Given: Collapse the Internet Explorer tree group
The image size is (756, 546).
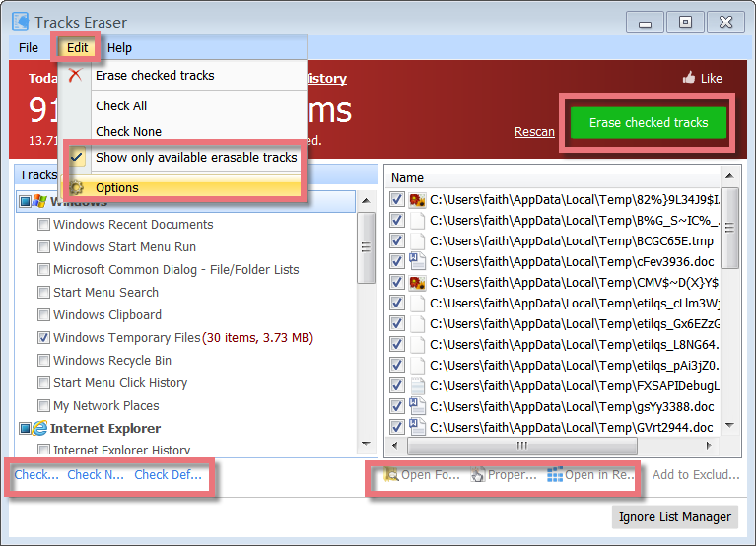Looking at the screenshot, I should (x=25, y=429).
